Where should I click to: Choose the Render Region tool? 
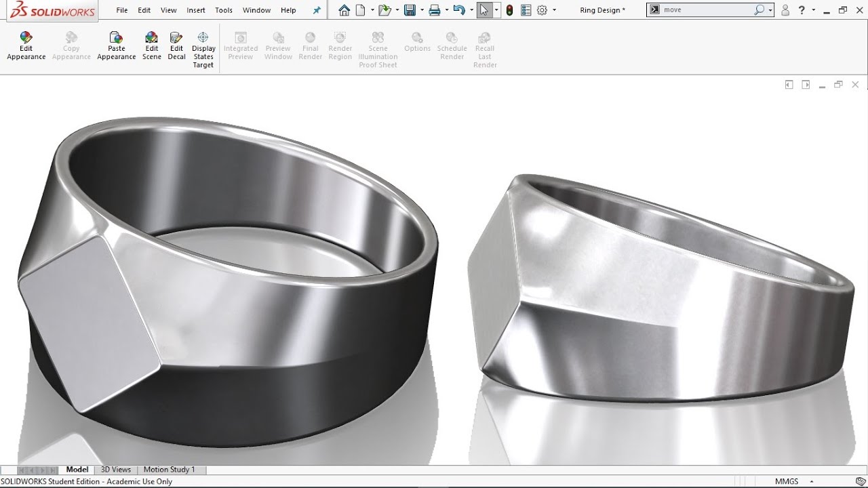(340, 46)
